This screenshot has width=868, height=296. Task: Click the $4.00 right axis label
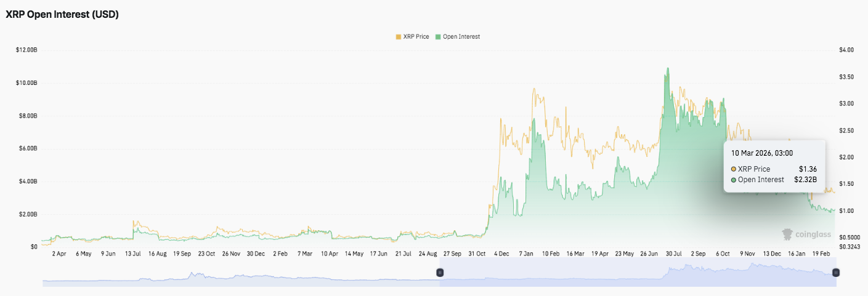pyautogui.click(x=846, y=50)
